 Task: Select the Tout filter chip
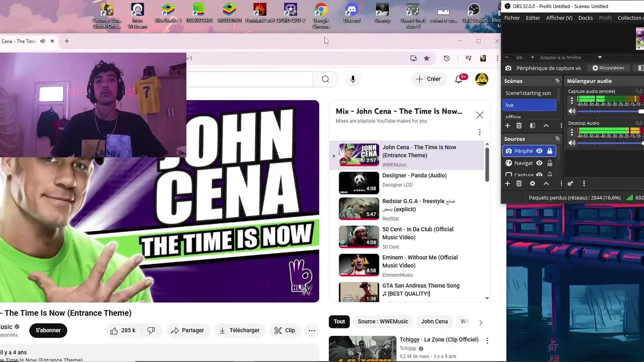340,321
